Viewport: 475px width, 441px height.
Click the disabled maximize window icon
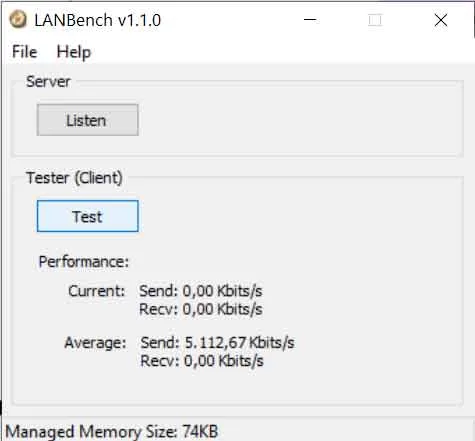(375, 20)
